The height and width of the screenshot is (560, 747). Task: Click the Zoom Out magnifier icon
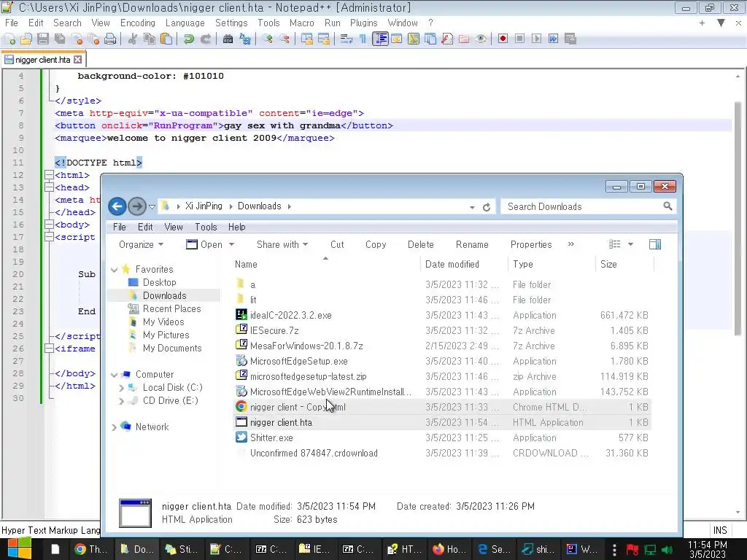tap(285, 39)
